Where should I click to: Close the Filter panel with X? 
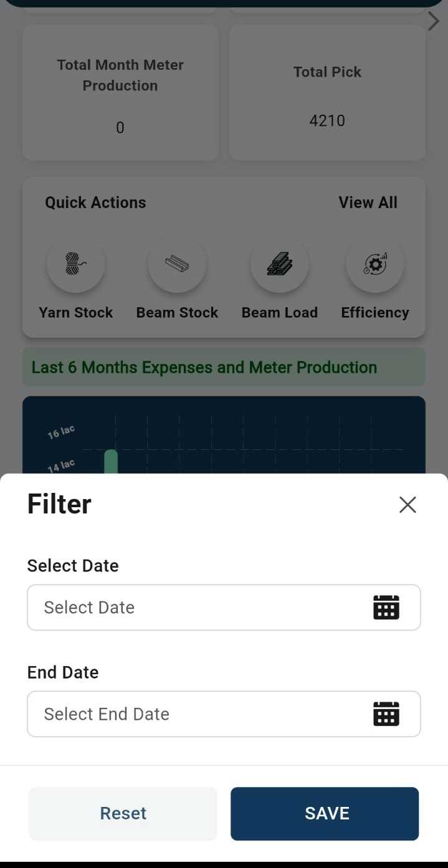407,504
